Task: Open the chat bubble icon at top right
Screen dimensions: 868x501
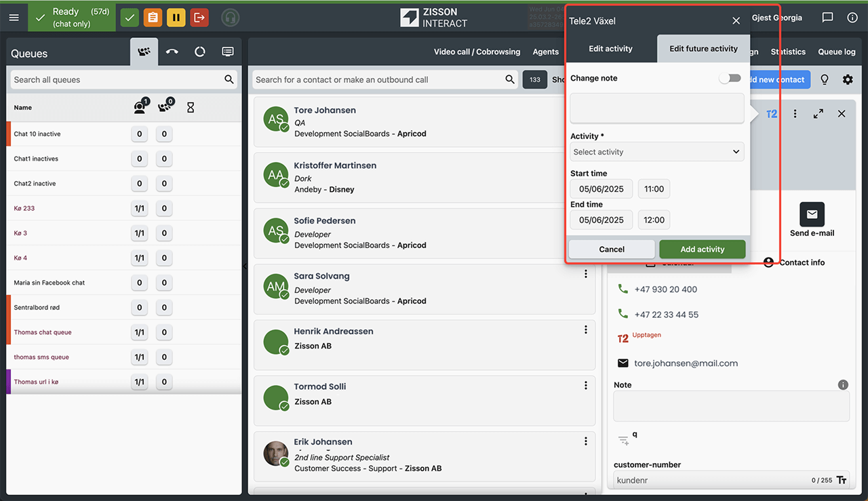Action: tap(827, 18)
